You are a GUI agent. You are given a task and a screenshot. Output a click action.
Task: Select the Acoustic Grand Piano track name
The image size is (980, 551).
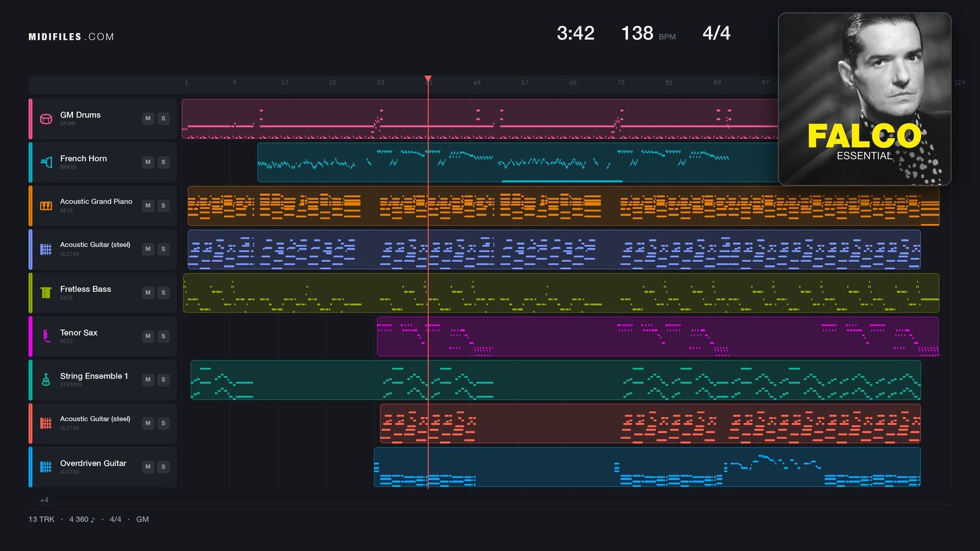coord(96,202)
